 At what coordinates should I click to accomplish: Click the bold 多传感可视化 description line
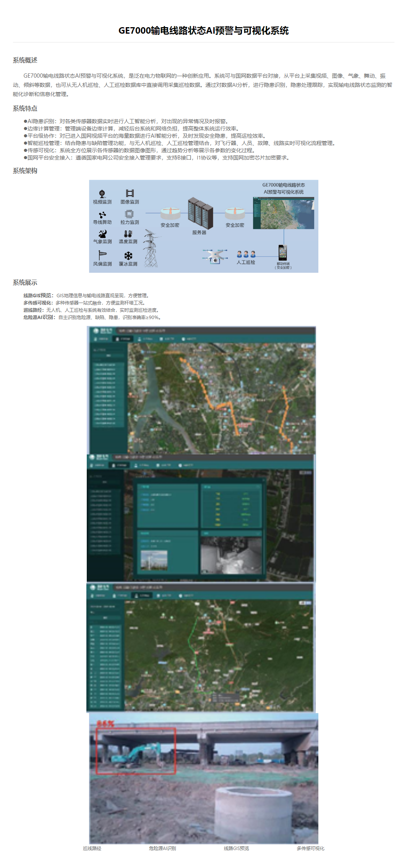point(85,303)
